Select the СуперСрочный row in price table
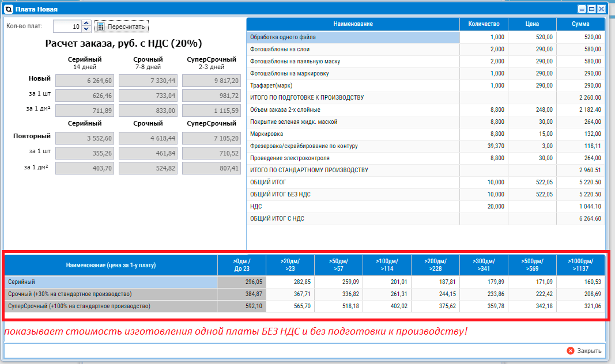Screen dimensions: 615x364 (x=111, y=306)
